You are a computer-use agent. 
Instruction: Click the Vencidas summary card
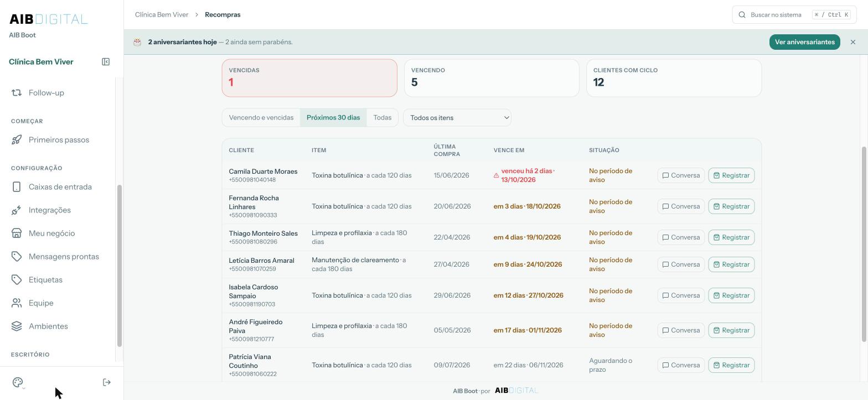(309, 78)
